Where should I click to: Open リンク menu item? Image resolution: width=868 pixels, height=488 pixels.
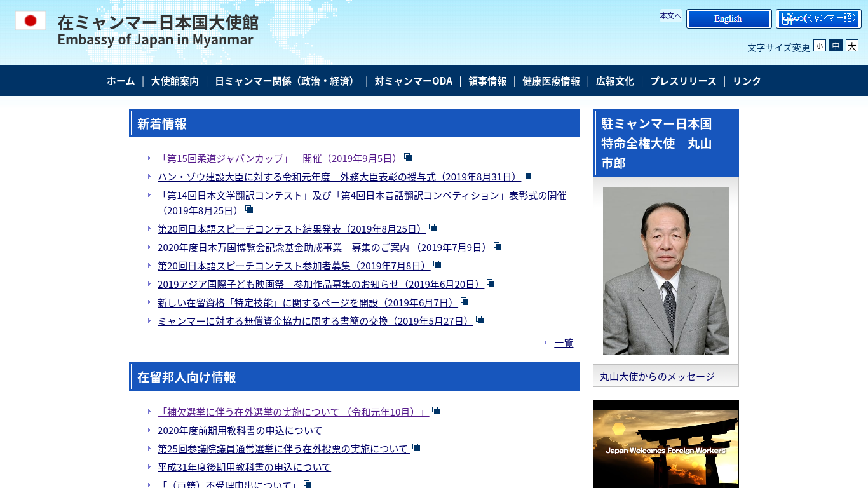point(747,81)
